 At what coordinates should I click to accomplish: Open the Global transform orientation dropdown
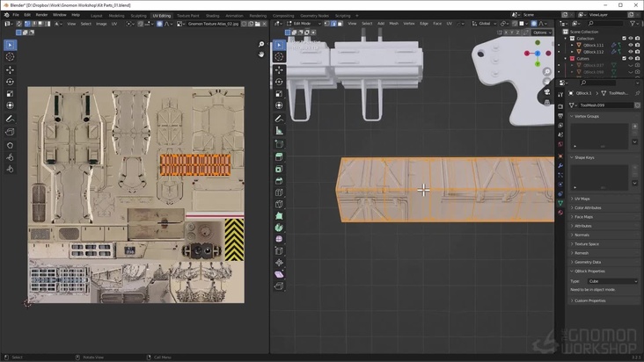[x=485, y=24]
